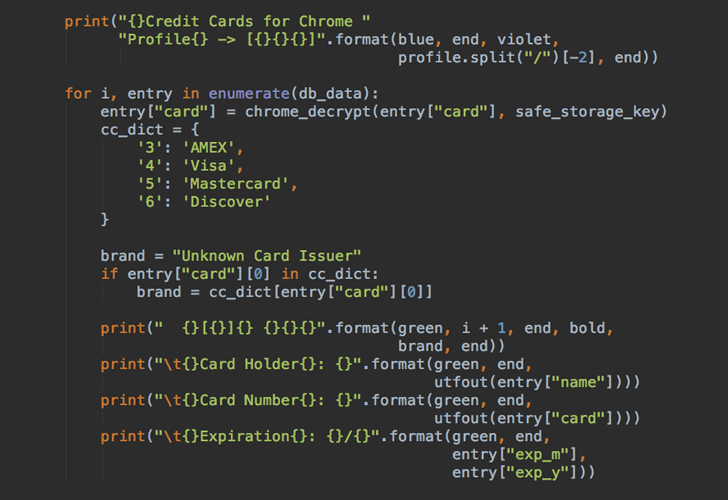Image resolution: width=728 pixels, height=500 pixels.
Task: Click the 'Mastercard' string entry
Action: coord(235,184)
